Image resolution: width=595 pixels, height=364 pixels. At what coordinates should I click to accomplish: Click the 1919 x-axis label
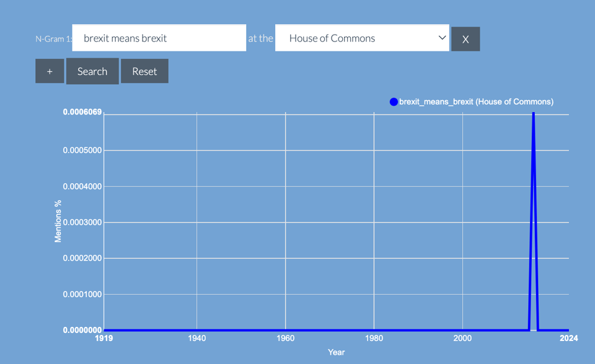104,338
